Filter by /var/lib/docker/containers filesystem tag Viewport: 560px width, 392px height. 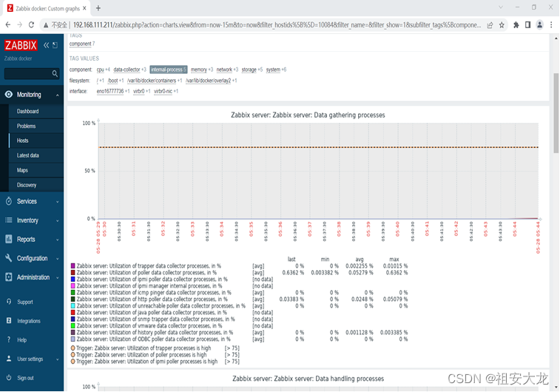point(152,81)
